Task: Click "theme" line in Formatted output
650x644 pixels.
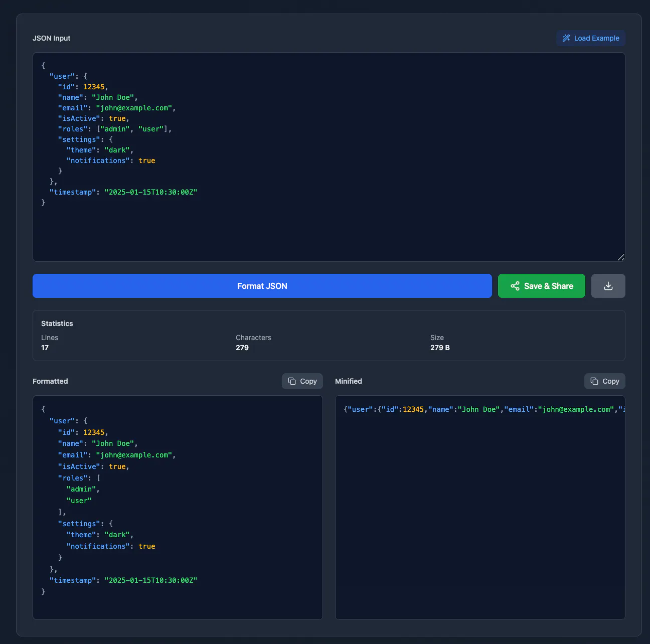Action: click(x=100, y=535)
